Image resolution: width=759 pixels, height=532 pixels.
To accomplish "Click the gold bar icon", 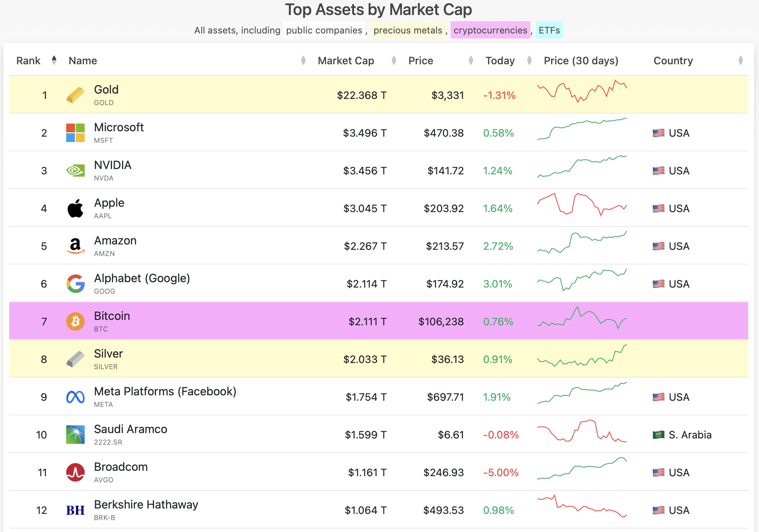I will (75, 95).
